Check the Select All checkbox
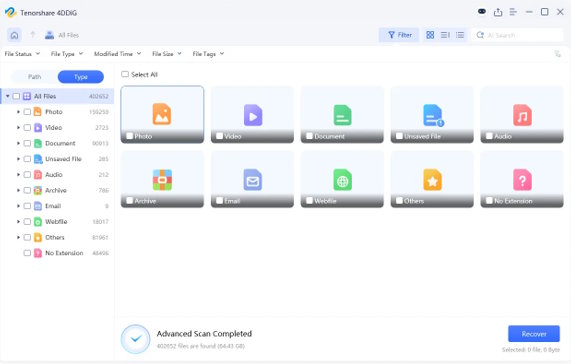The image size is (571, 364). [x=125, y=74]
